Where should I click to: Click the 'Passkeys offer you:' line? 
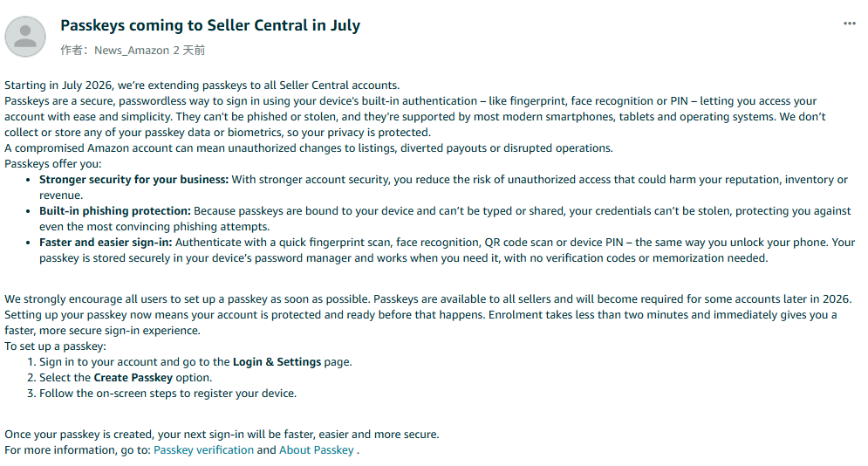(x=53, y=164)
